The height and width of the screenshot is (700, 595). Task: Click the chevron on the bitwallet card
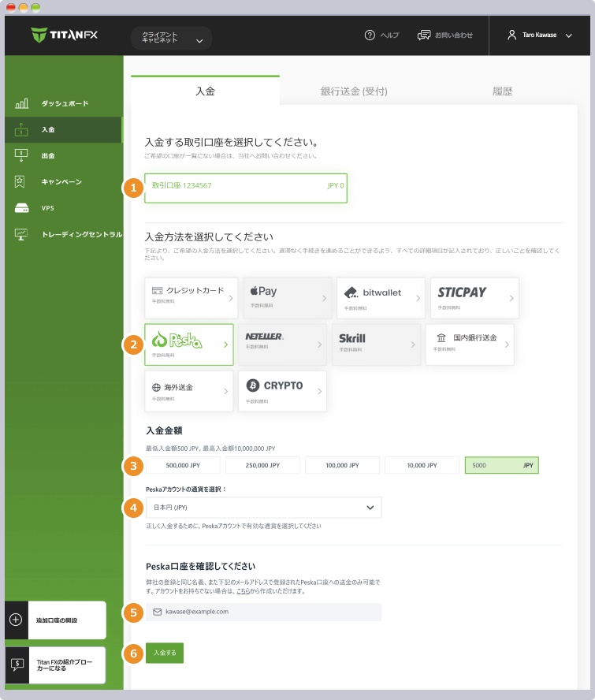click(x=418, y=298)
